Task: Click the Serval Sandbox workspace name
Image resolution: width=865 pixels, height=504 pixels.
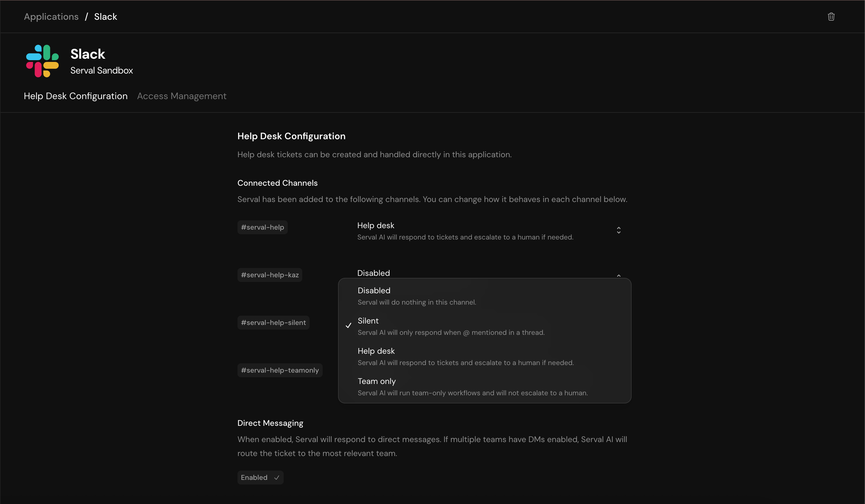Action: click(x=102, y=70)
